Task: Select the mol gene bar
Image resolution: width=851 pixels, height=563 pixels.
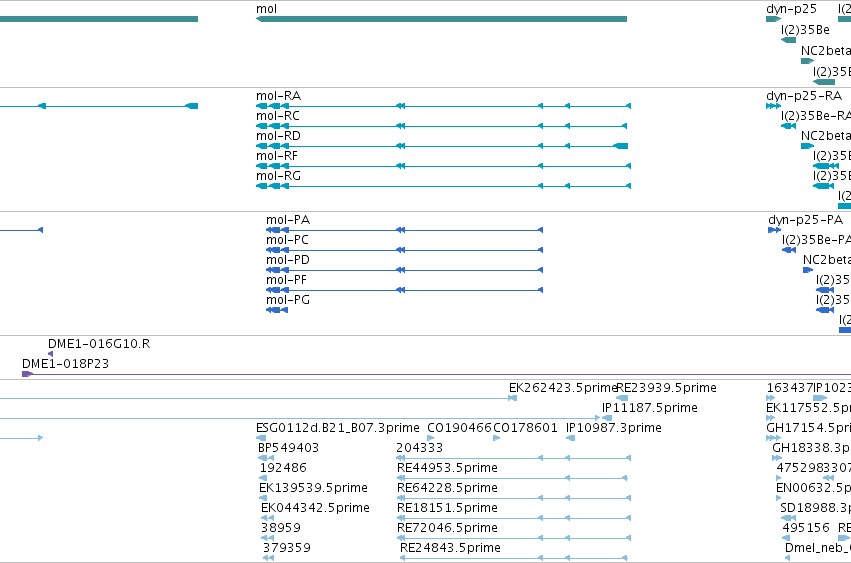Action: (441, 19)
